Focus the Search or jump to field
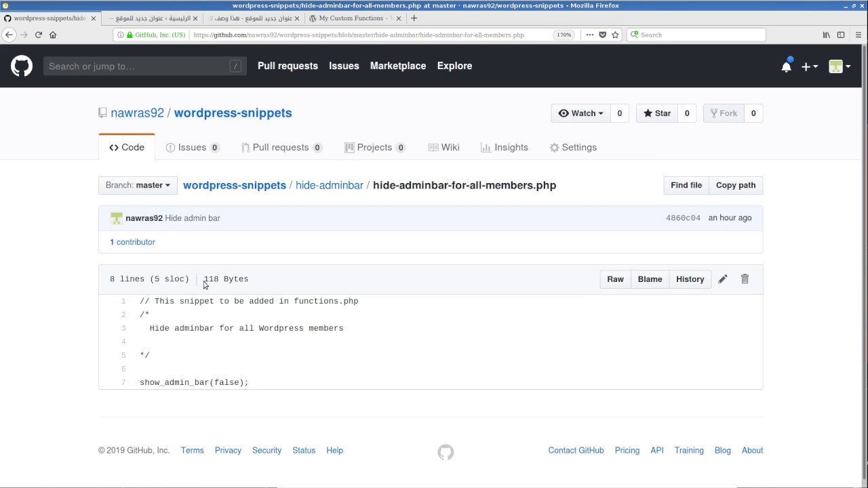 click(x=145, y=66)
